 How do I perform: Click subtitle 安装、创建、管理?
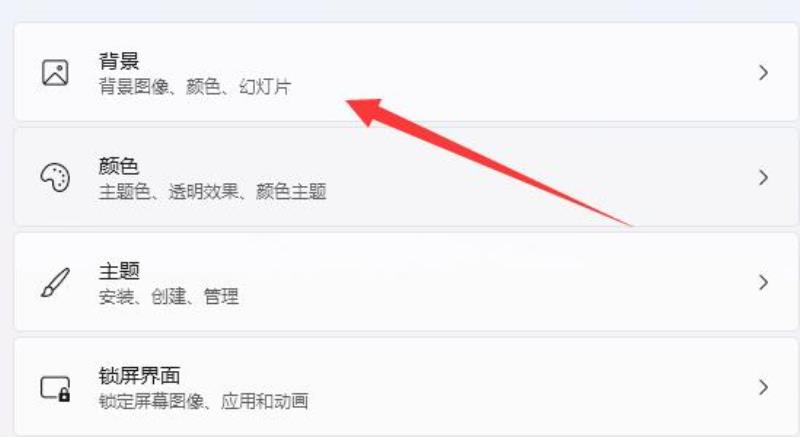168,296
